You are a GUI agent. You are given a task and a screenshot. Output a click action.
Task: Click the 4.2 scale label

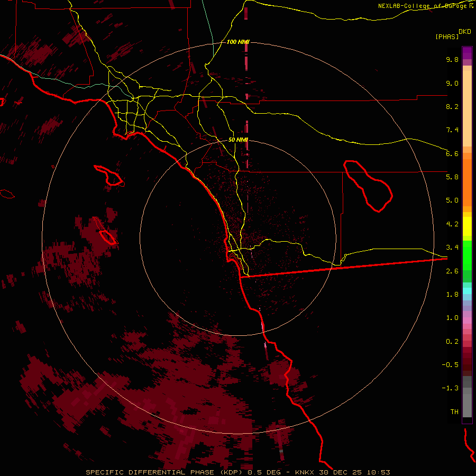(x=452, y=224)
